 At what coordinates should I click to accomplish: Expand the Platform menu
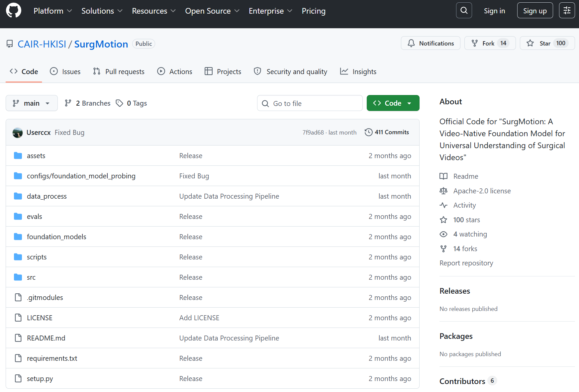53,11
